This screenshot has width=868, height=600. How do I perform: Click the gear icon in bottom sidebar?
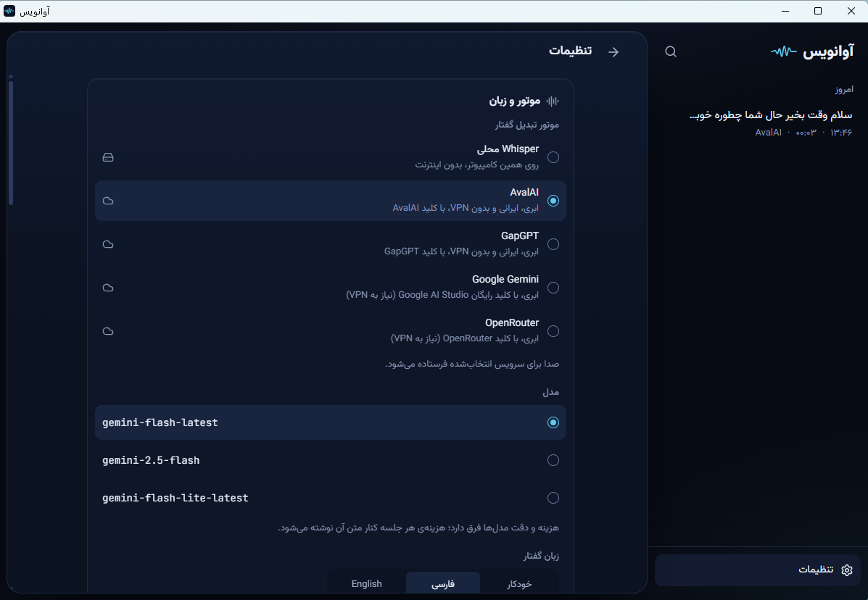pos(846,570)
